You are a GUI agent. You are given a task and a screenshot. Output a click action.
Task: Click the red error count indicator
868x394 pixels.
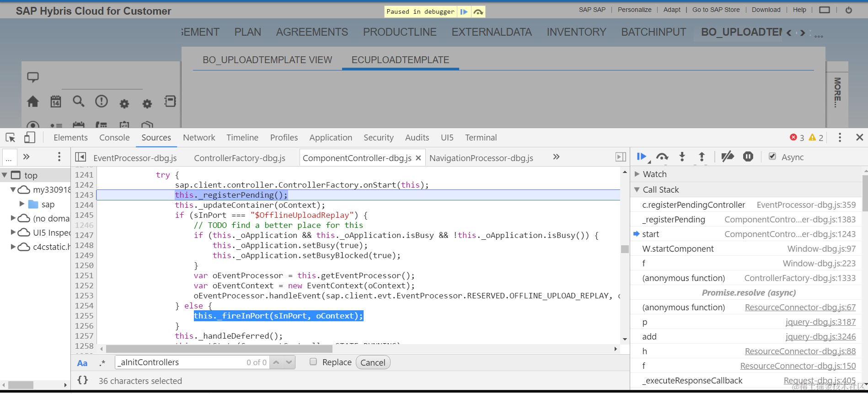point(797,138)
